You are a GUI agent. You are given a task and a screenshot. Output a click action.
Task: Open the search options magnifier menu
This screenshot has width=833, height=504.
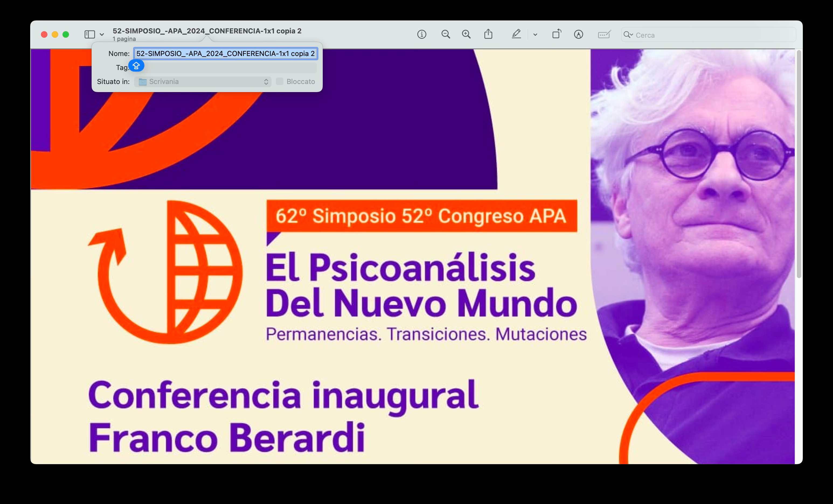click(x=628, y=35)
